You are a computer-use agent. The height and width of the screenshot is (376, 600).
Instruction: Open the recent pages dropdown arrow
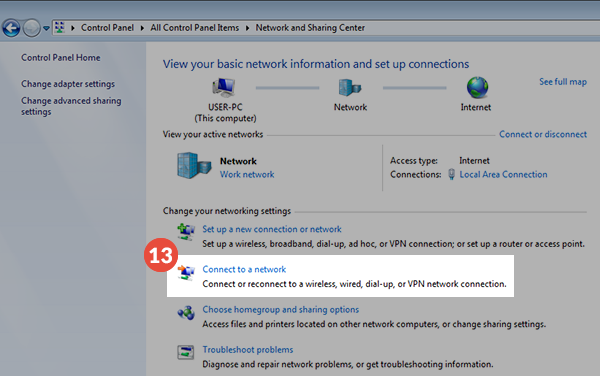[46, 28]
